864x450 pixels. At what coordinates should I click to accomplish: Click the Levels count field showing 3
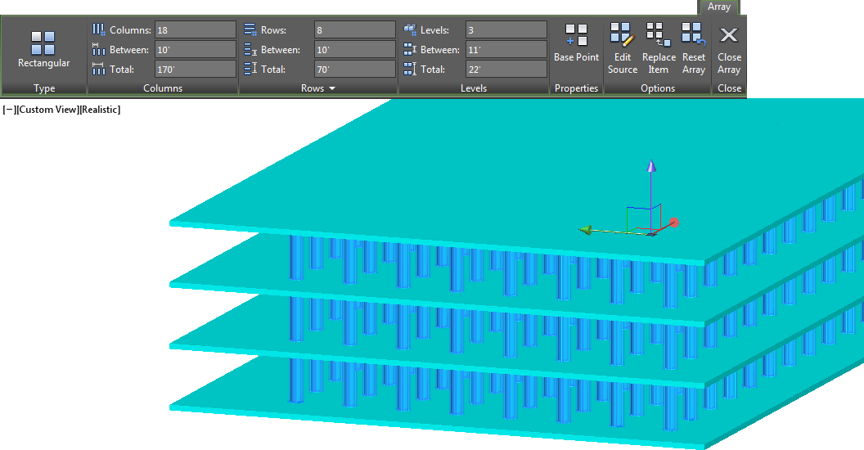506,30
